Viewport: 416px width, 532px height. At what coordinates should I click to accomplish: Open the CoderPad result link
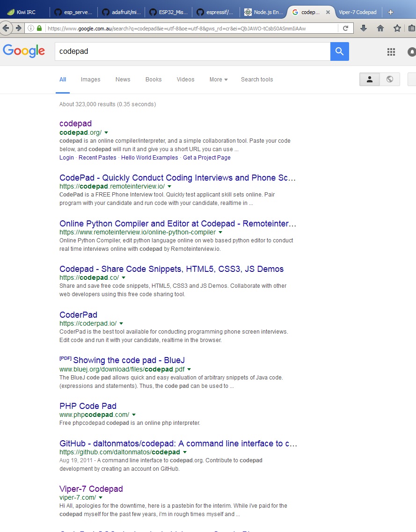click(x=79, y=315)
